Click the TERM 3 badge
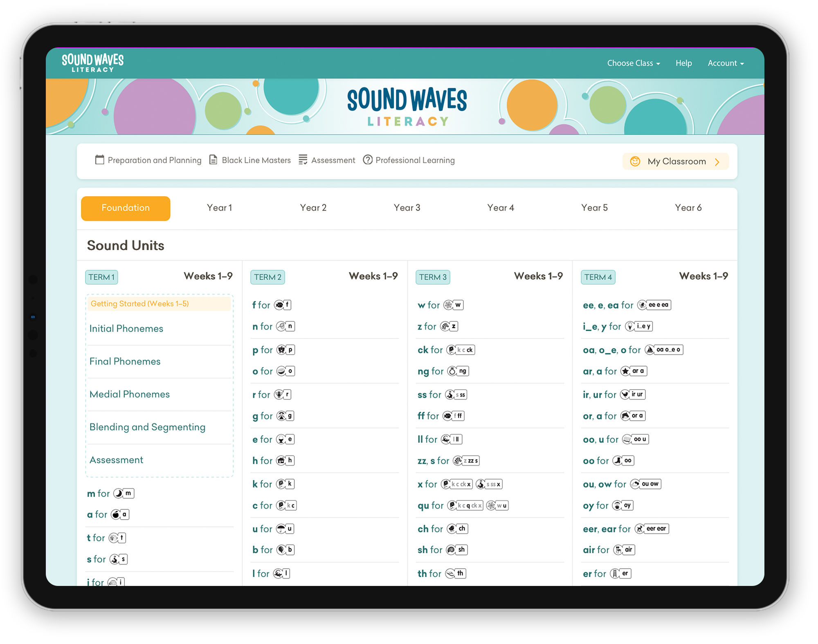Viewport: 818px width, 644px height. [433, 277]
